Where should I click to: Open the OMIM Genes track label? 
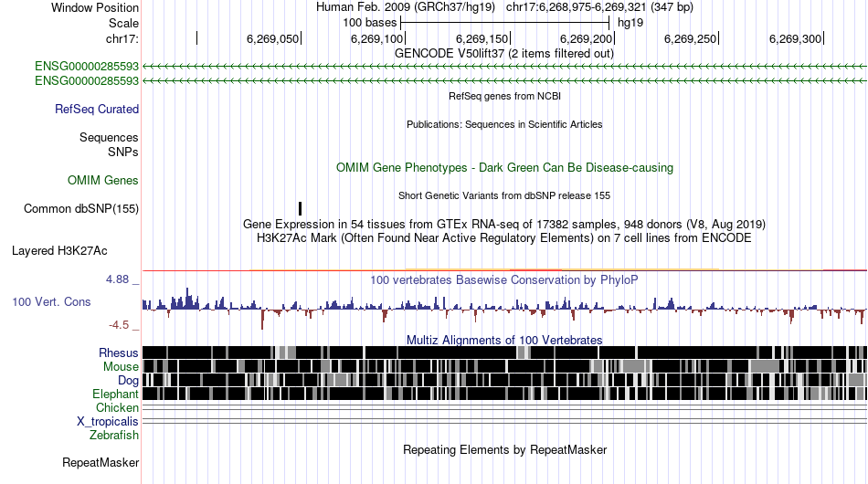click(103, 180)
